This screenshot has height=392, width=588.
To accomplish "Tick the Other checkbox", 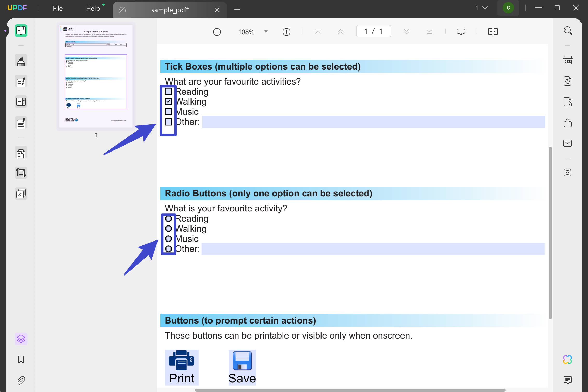I will 168,122.
